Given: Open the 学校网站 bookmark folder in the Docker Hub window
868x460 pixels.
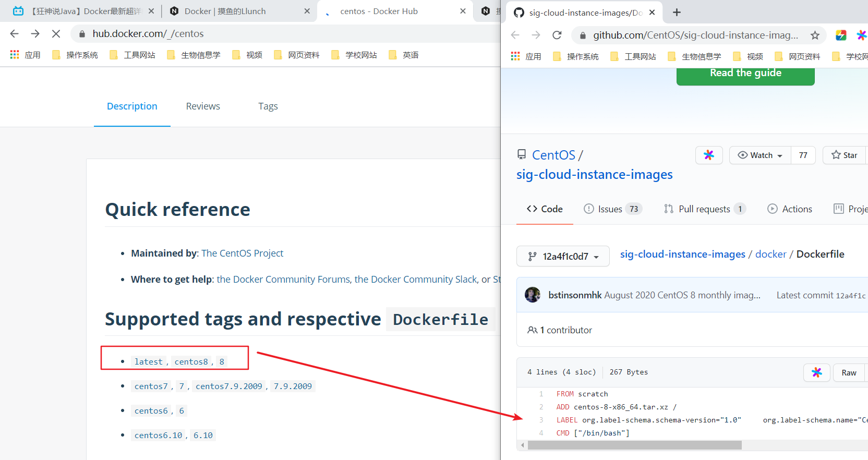Looking at the screenshot, I should pos(354,55).
